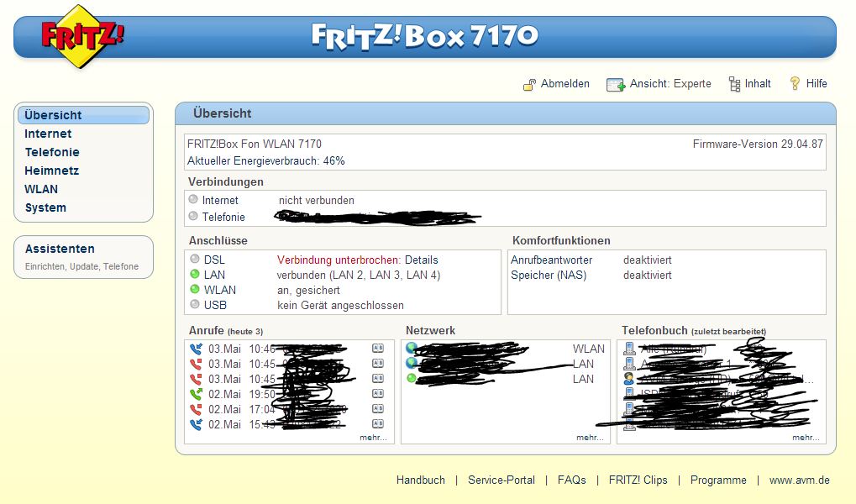The height and width of the screenshot is (504, 856).
Task: Click mehr... under Anrufe list
Action: [374, 438]
